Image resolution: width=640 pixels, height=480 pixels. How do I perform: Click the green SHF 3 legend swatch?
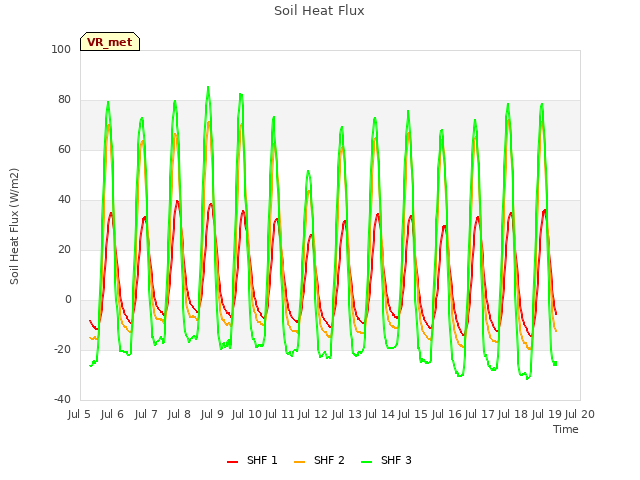point(367,461)
